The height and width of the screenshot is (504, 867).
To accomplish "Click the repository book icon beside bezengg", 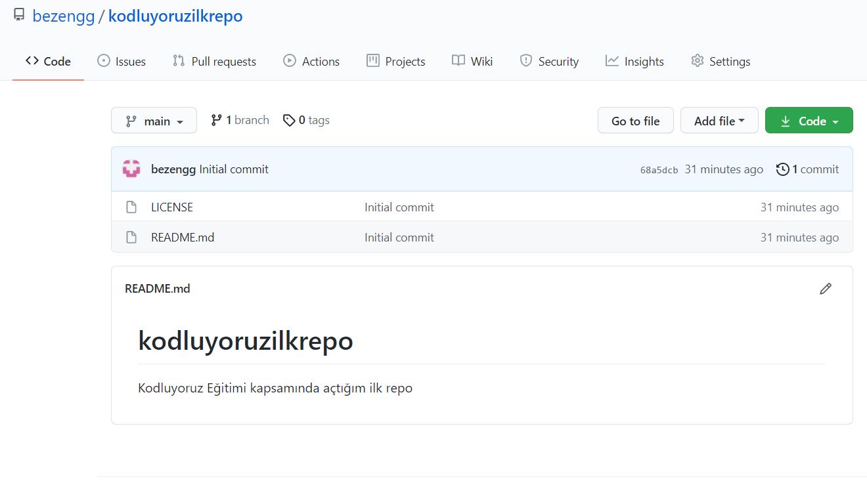I will [19, 15].
